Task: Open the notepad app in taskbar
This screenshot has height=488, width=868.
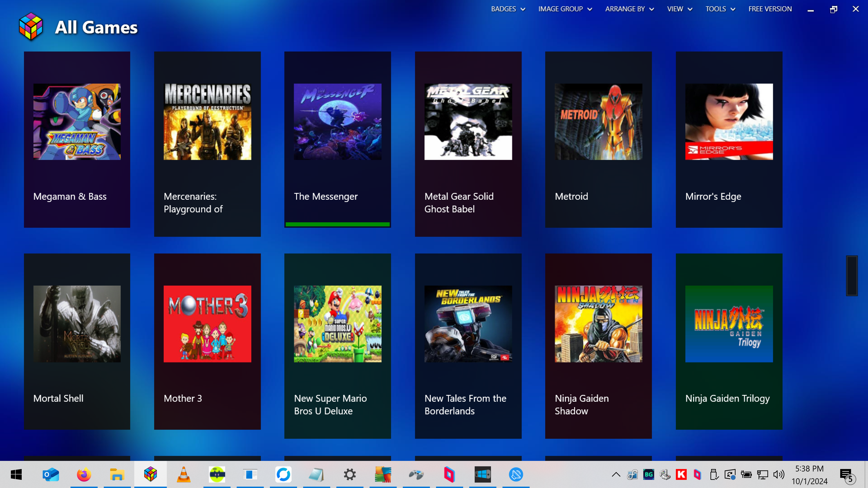Action: click(x=316, y=474)
